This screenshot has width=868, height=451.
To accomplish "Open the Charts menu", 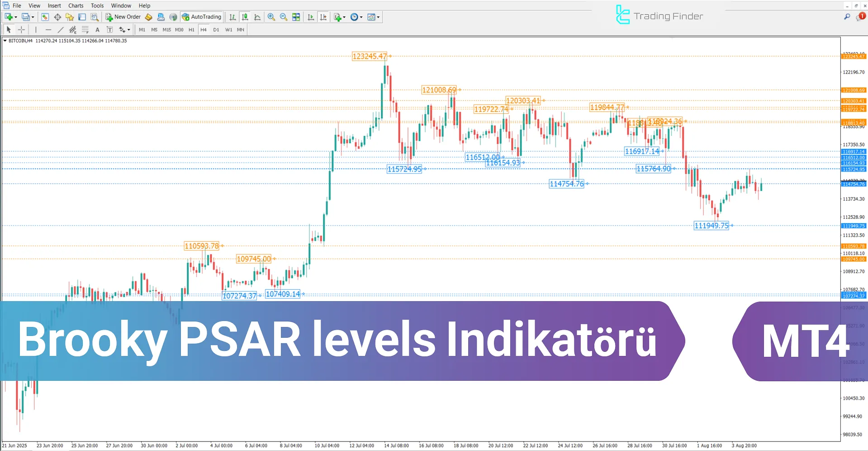I will [x=75, y=5].
